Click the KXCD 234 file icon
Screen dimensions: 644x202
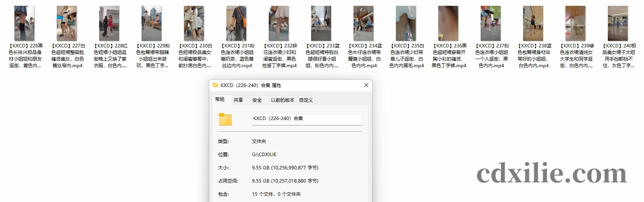(364, 23)
